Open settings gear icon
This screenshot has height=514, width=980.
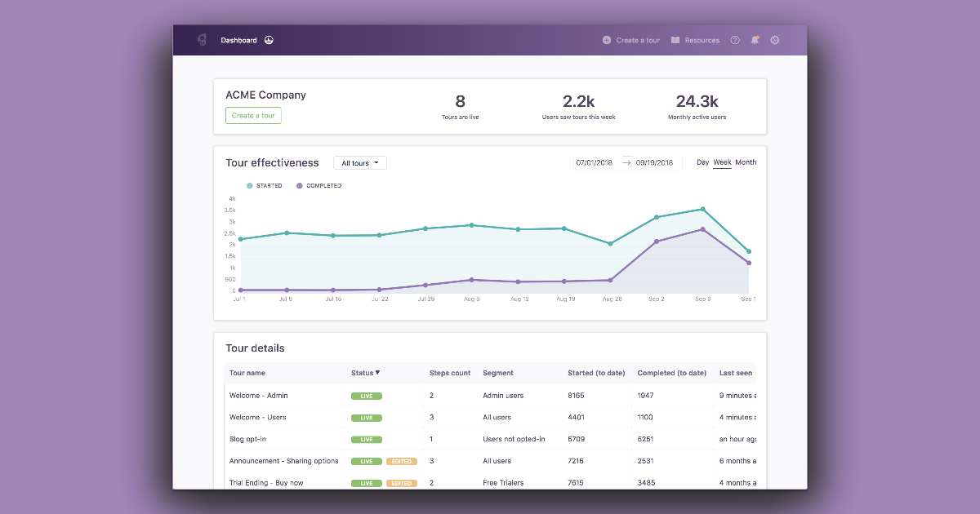775,40
